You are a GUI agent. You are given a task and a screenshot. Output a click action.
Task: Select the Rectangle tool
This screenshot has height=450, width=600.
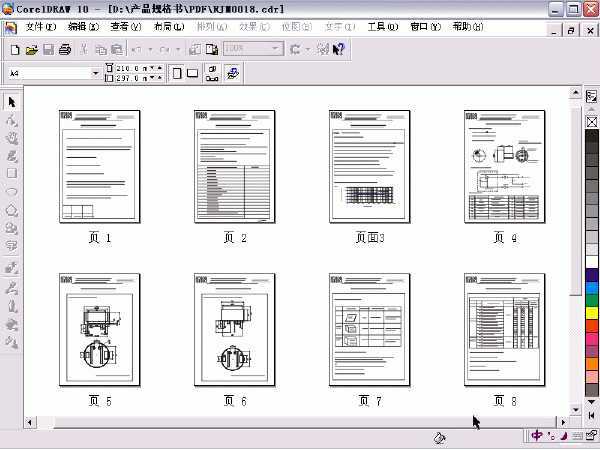(x=11, y=173)
